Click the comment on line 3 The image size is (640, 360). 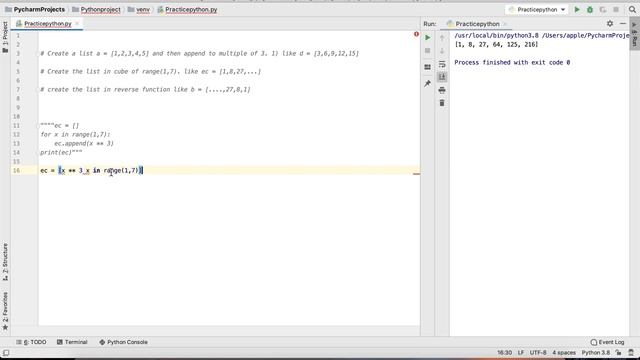click(200, 53)
